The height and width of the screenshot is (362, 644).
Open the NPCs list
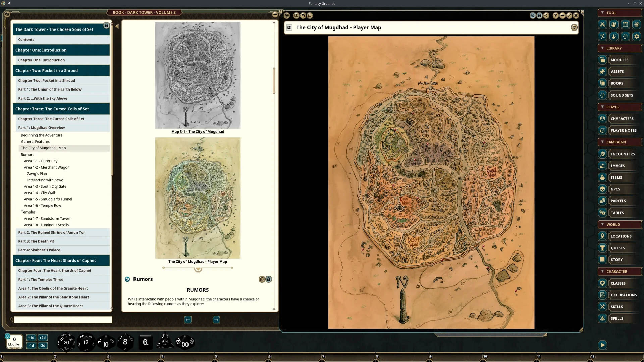coord(615,189)
